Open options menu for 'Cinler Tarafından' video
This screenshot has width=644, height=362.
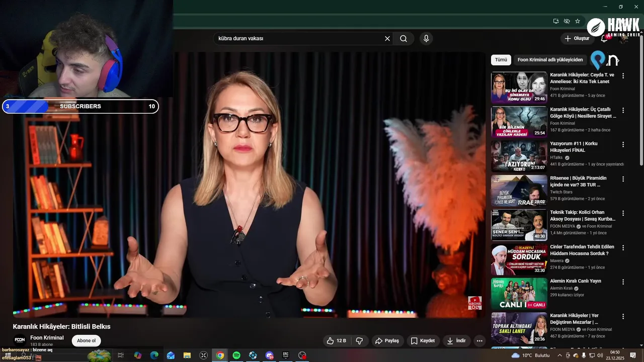coord(623,248)
